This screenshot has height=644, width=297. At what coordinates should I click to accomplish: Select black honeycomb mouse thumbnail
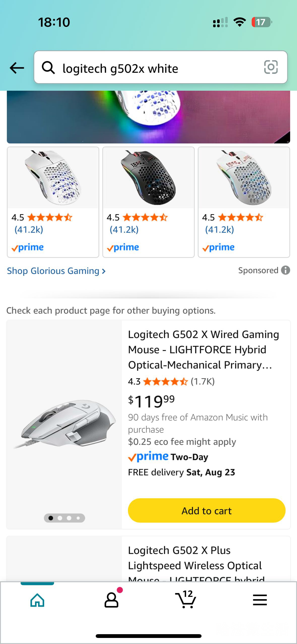(148, 178)
